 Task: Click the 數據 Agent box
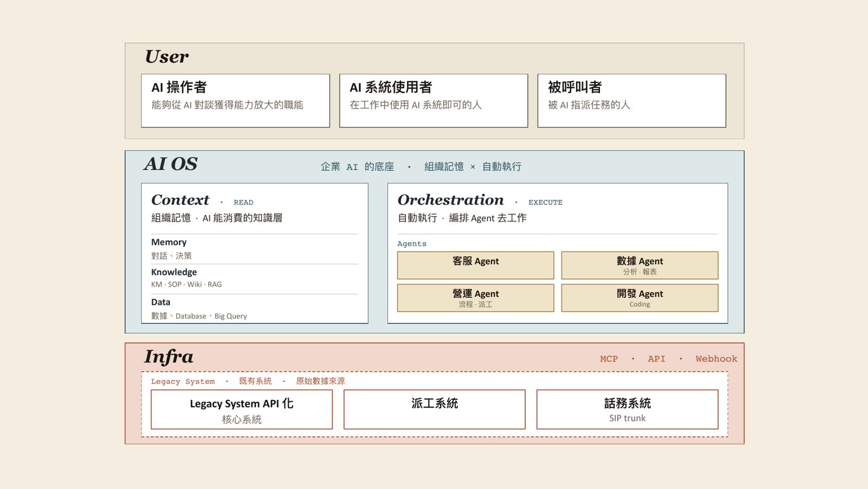(x=640, y=265)
